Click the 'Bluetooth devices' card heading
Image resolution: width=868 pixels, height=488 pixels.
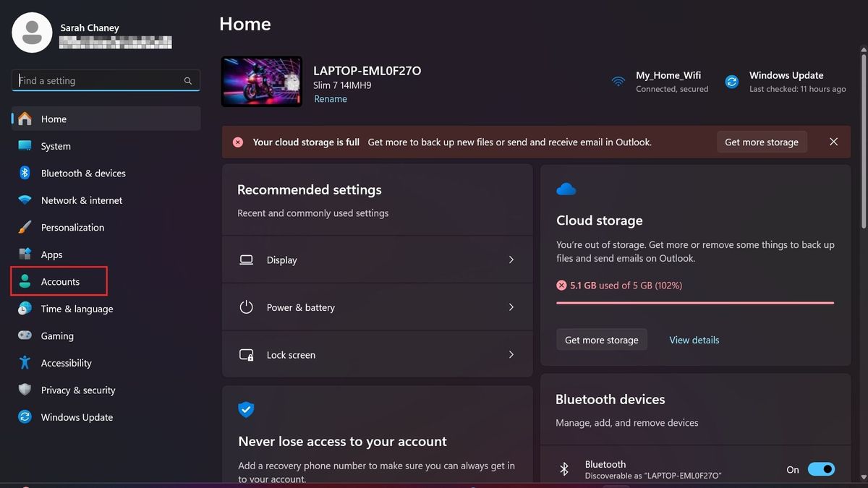coord(610,399)
